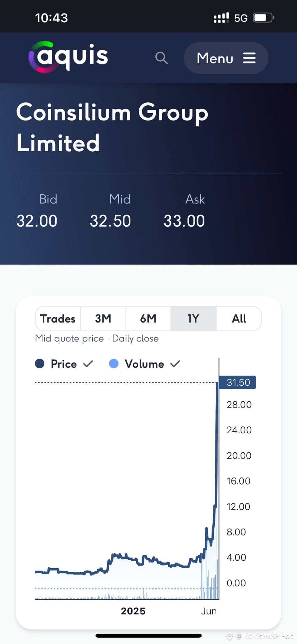Viewport: 297px width, 644px height.
Task: Click the Ask value 33.00
Action: coord(184,221)
